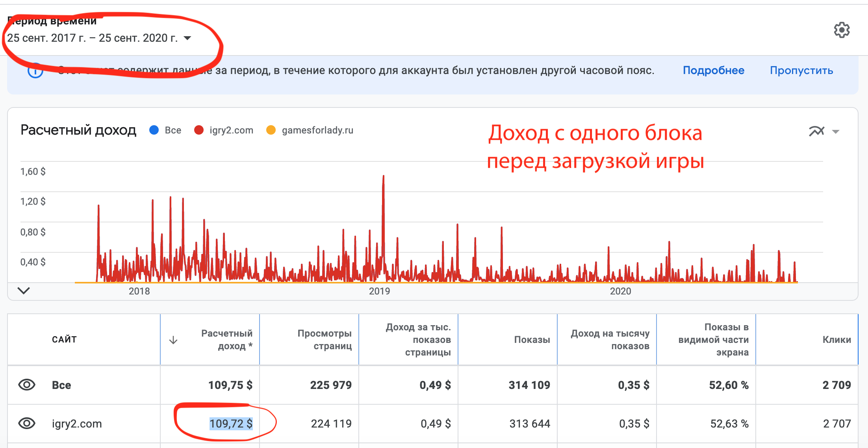868x448 pixels.
Task: Click the САЙТ column header
Action: tap(64, 339)
